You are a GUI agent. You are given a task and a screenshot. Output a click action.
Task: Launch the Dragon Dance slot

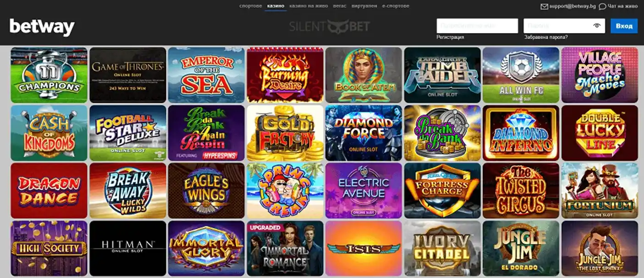49,190
